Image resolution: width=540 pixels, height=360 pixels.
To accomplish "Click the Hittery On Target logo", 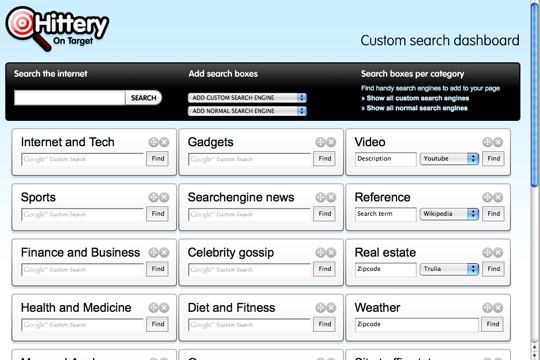I will (57, 29).
